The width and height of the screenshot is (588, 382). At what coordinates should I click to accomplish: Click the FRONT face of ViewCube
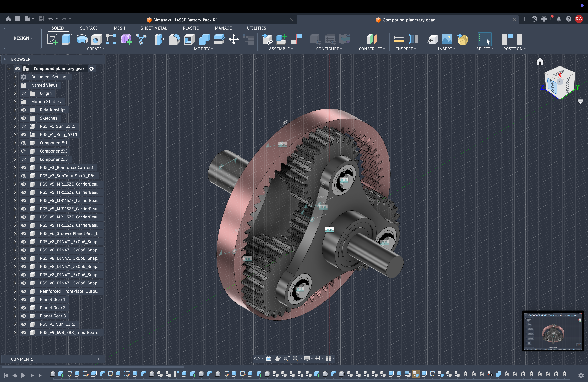pos(552,86)
